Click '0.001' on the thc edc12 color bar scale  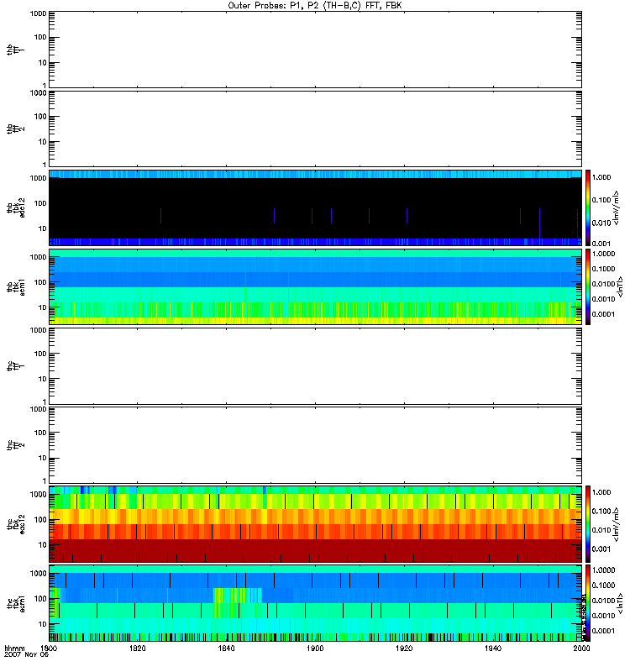(601, 549)
